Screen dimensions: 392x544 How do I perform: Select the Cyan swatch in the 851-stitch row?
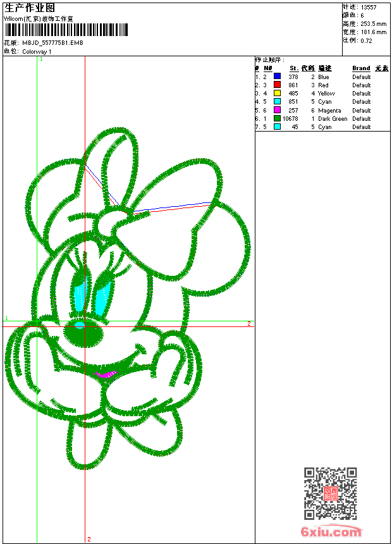(x=277, y=101)
